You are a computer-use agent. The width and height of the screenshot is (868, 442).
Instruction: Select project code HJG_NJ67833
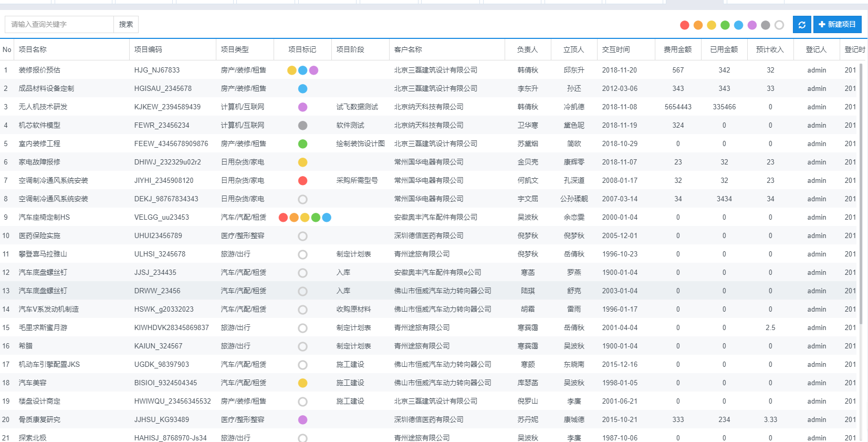coord(157,70)
